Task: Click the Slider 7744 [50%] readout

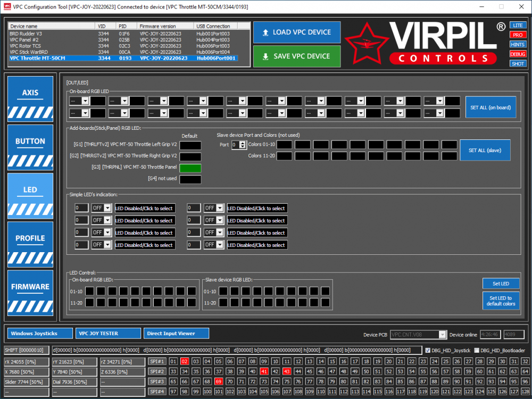Action: (x=27, y=382)
